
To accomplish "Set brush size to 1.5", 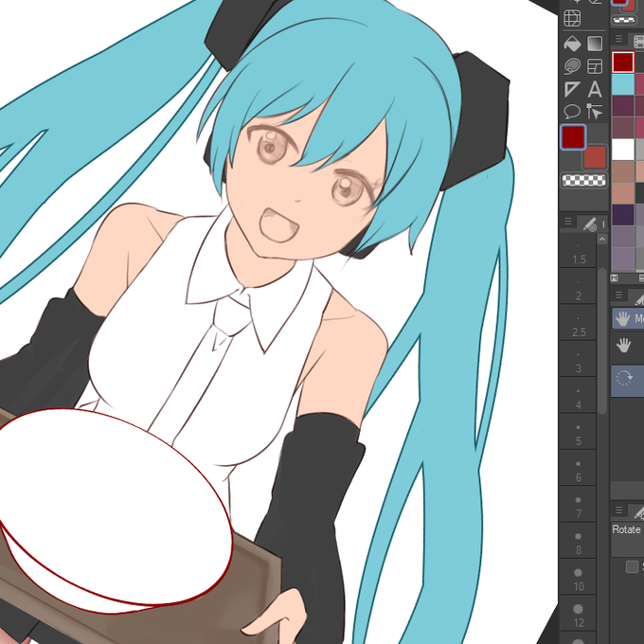I will (x=579, y=251).
